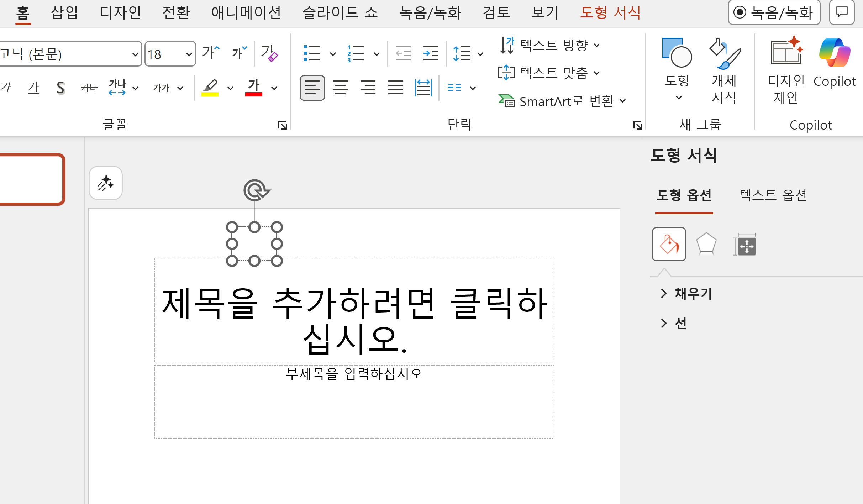Click the title placeholder text on slide

(x=354, y=321)
